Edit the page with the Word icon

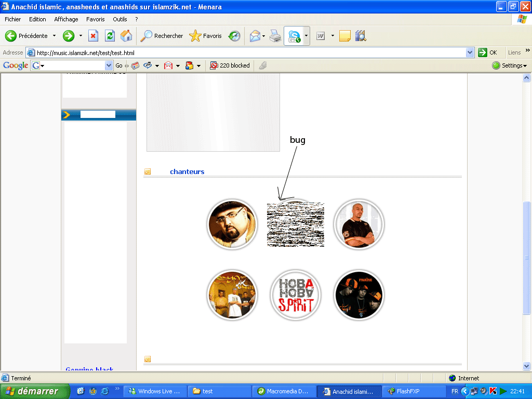pos(321,36)
